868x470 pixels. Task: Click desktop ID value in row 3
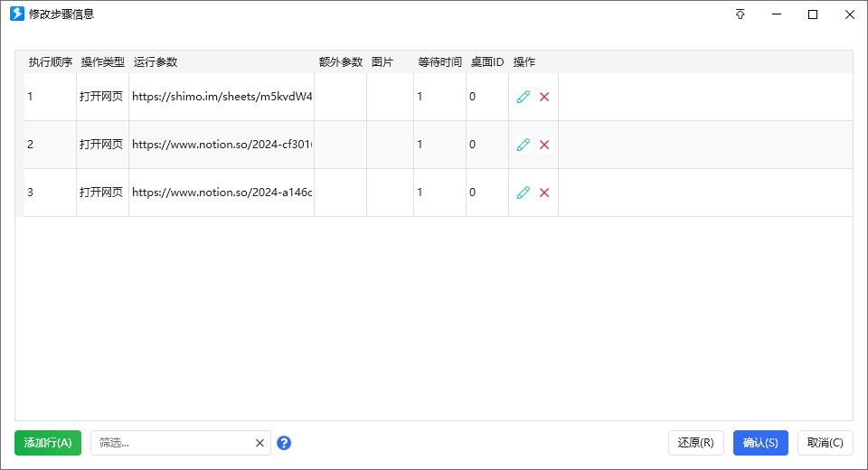(x=487, y=193)
